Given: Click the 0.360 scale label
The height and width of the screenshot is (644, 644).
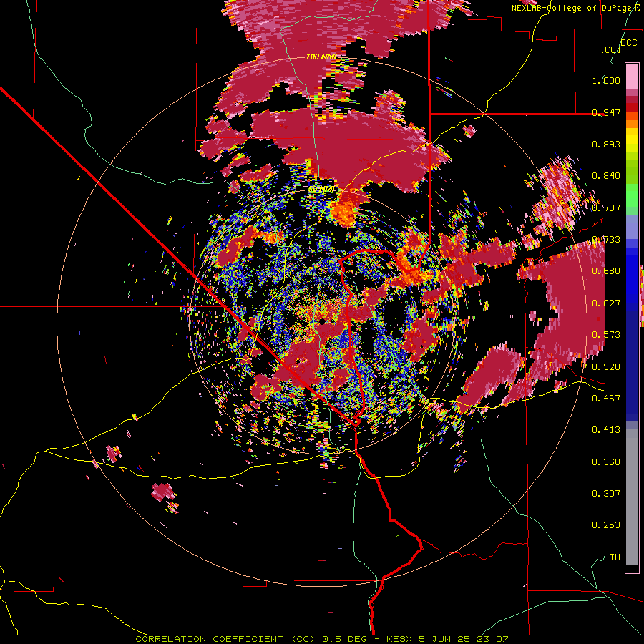Looking at the screenshot, I should (606, 462).
